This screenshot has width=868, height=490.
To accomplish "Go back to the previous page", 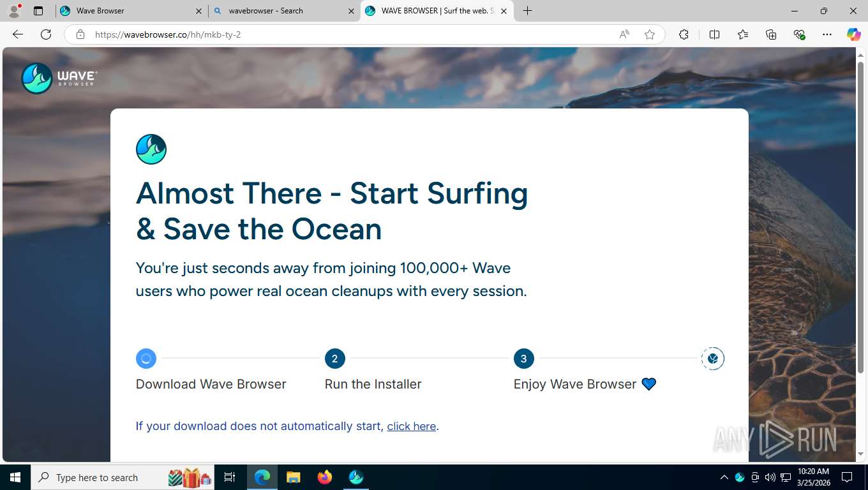I will point(18,34).
